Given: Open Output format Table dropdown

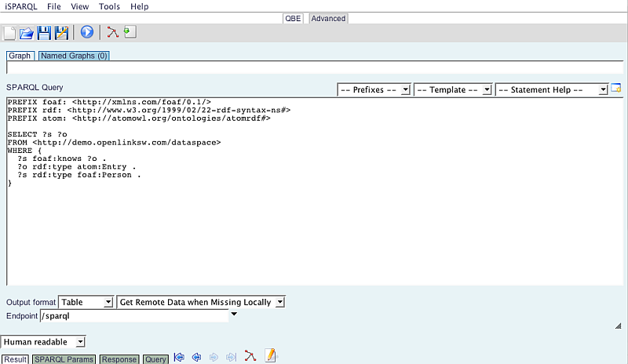Looking at the screenshot, I should 86,302.
